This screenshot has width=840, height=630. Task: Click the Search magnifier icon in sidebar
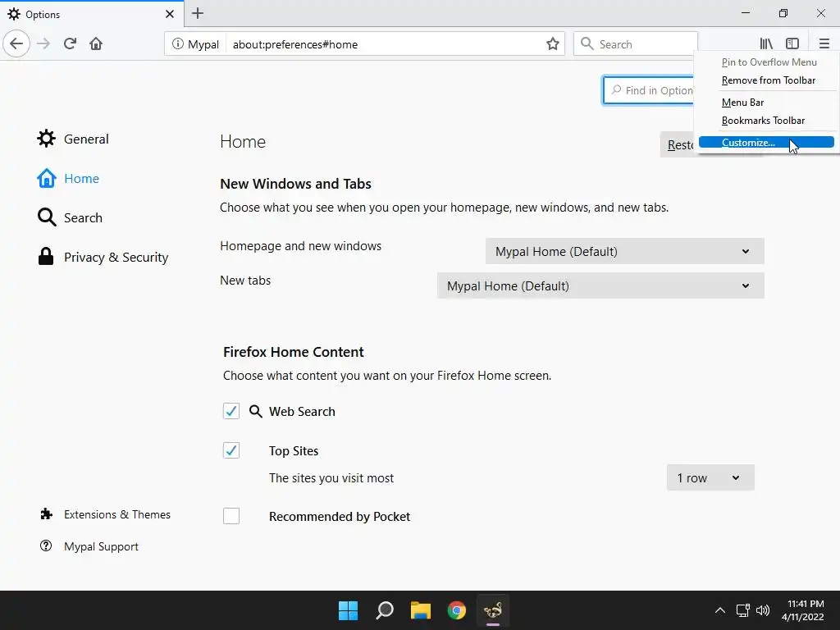click(x=47, y=217)
